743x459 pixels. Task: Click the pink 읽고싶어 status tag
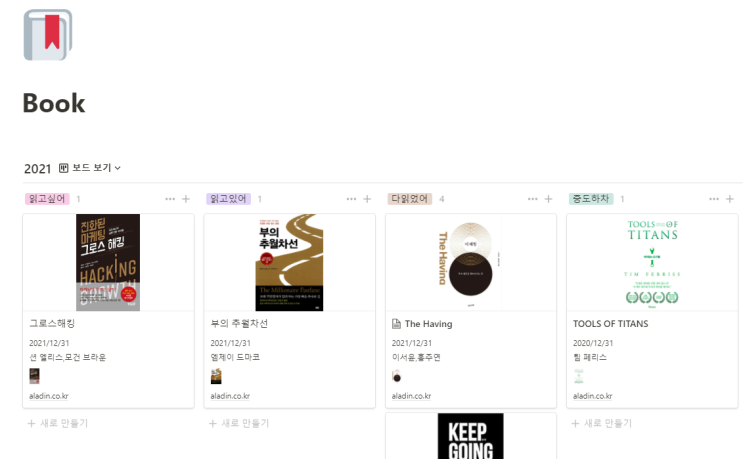tap(47, 199)
